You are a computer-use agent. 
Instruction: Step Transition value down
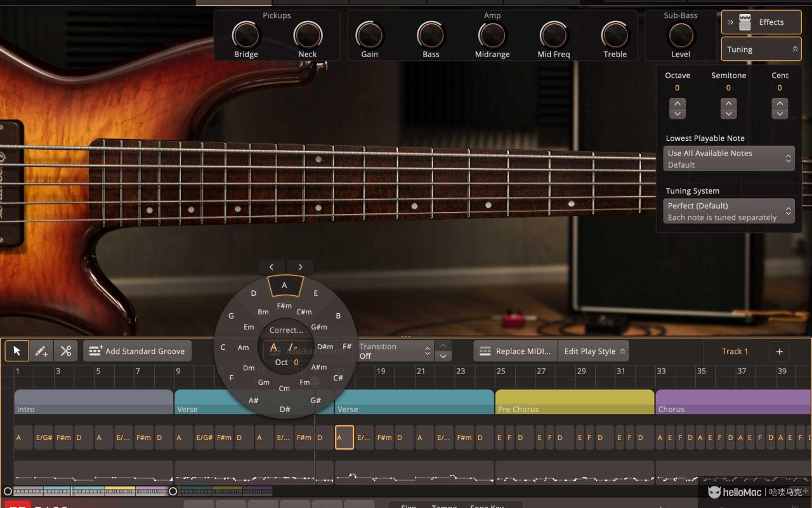click(x=443, y=356)
